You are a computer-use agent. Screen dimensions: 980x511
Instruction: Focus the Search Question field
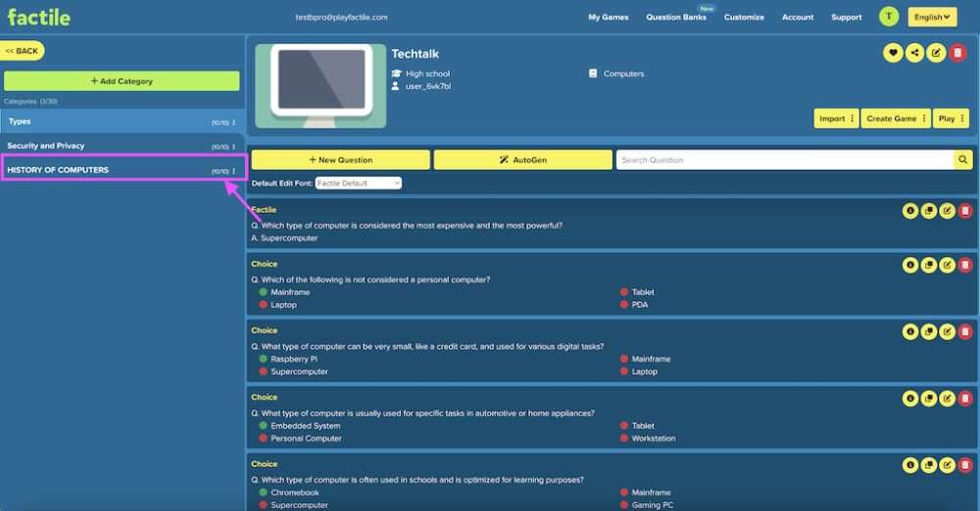click(x=785, y=160)
